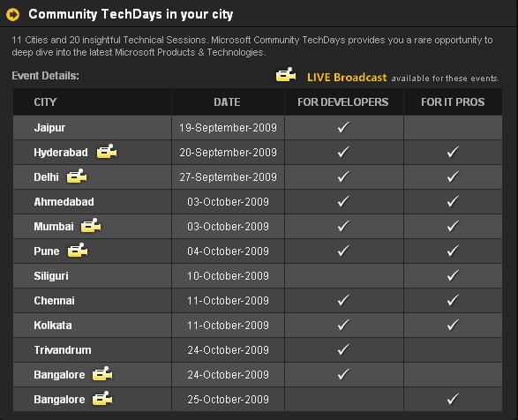Click the CITY column header
The height and width of the screenshot is (420, 518).
(45, 101)
